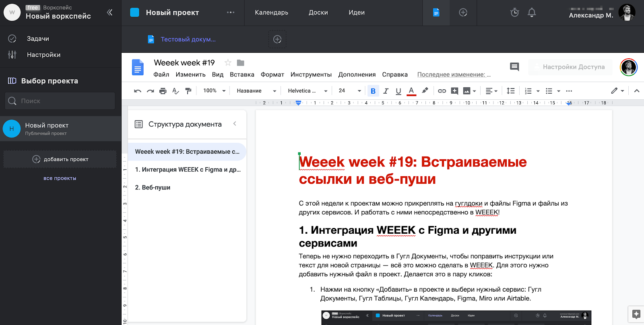Star the Weeek week #19 document
This screenshot has width=644, height=325.
click(x=228, y=63)
